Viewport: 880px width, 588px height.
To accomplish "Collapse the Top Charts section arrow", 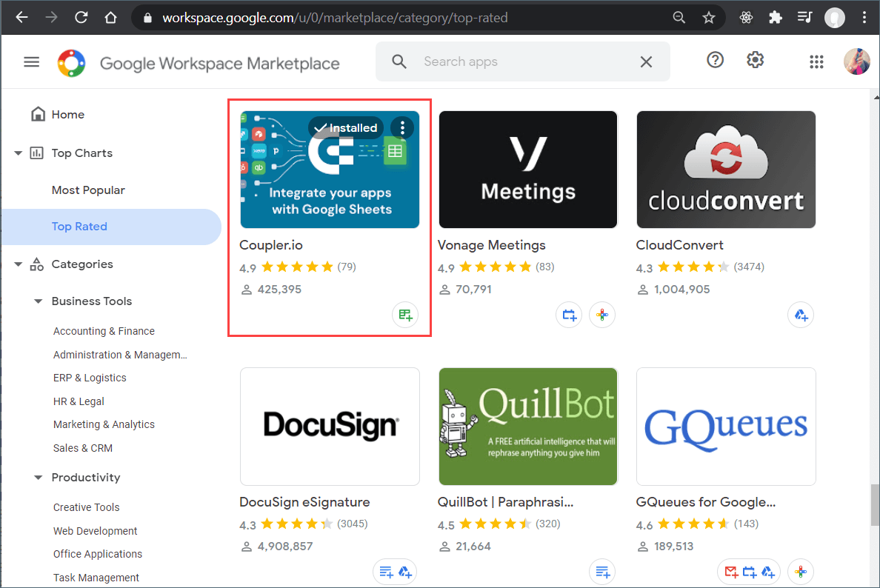I will [18, 153].
